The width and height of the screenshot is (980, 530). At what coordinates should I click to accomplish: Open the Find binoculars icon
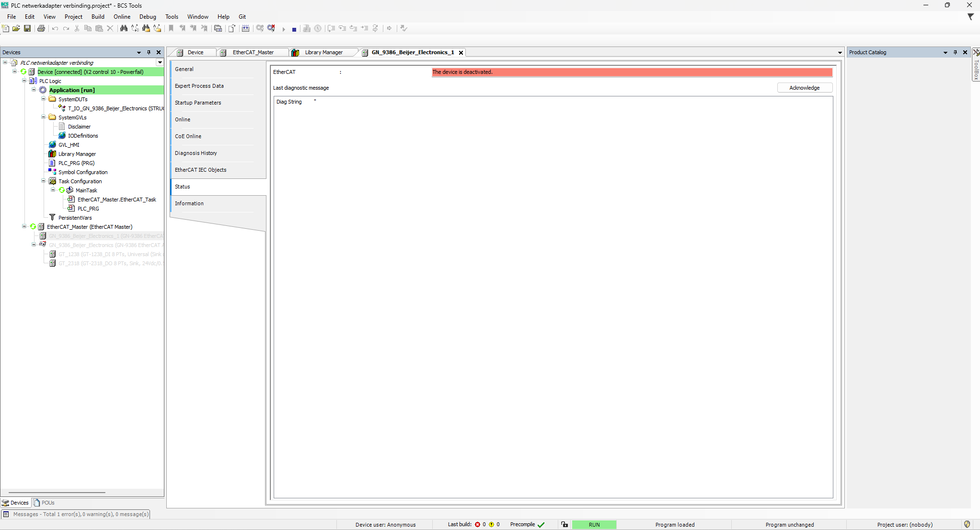coord(124,28)
